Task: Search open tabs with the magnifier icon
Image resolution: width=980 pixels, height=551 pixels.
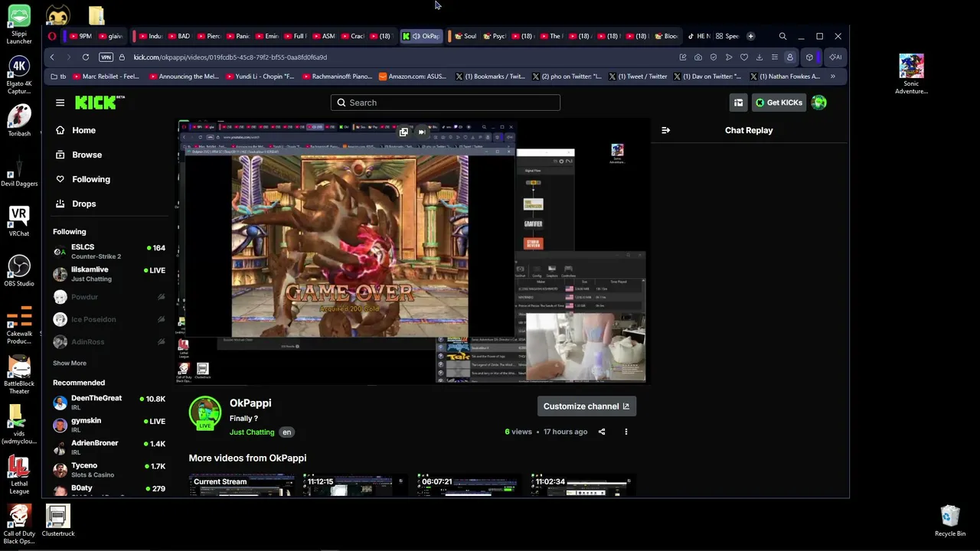Action: click(x=782, y=36)
